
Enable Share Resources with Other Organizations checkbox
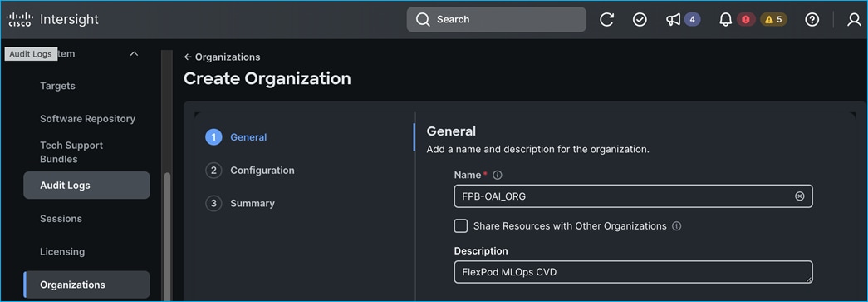click(460, 226)
